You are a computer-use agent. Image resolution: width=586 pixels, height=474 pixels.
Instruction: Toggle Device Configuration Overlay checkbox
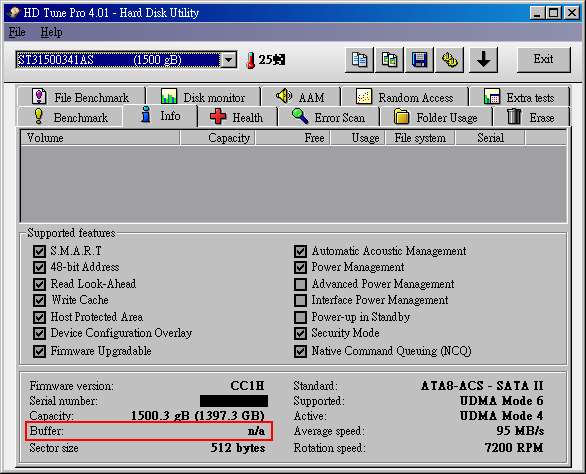coord(39,333)
